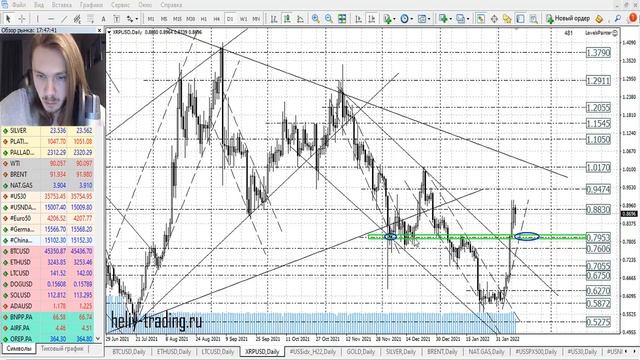
Task: Open the Вставка menu
Action: click(62, 5)
